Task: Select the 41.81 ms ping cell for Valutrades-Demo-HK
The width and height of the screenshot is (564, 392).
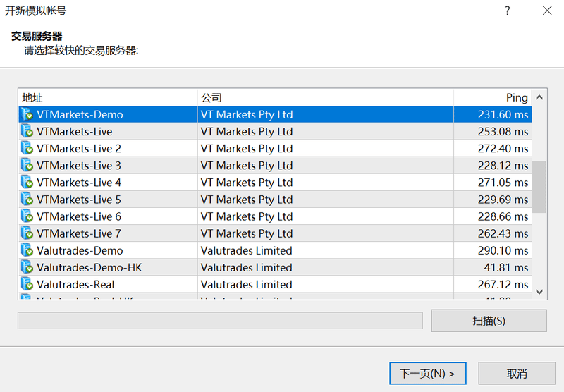Action: (x=492, y=267)
